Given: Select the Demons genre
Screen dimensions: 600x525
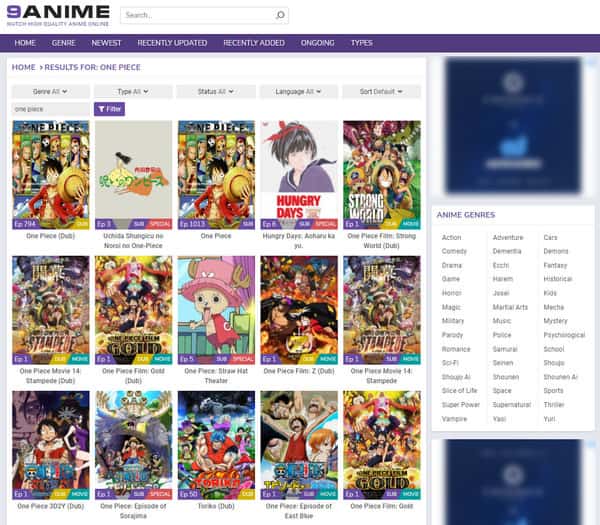Looking at the screenshot, I should pyautogui.click(x=556, y=251).
